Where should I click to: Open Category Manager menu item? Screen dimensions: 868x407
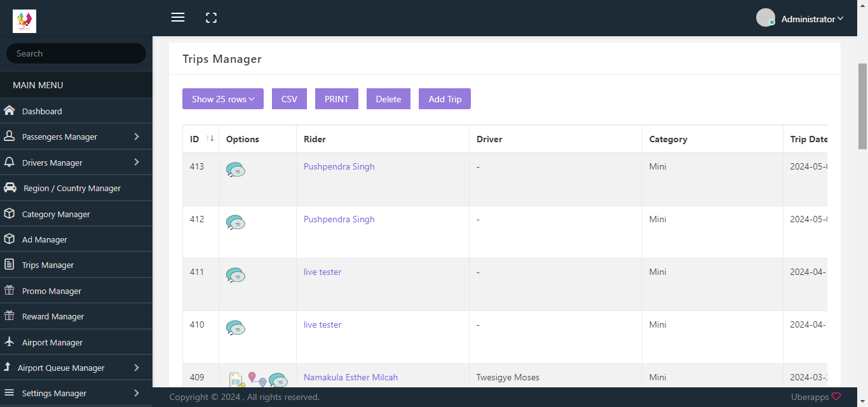click(x=76, y=214)
